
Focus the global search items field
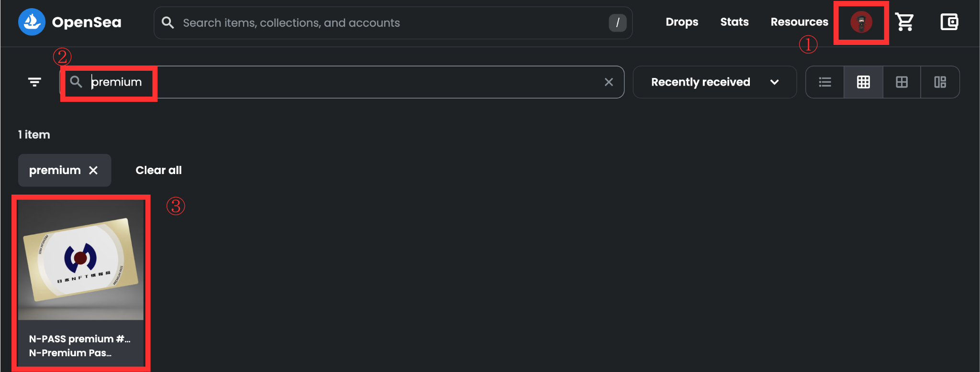pos(393,22)
